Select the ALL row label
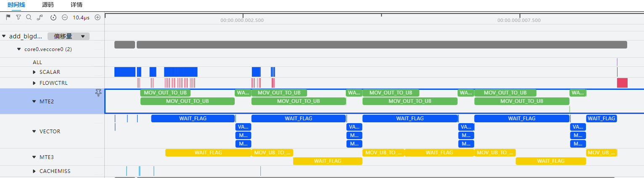This screenshot has height=178, width=644. coord(37,62)
